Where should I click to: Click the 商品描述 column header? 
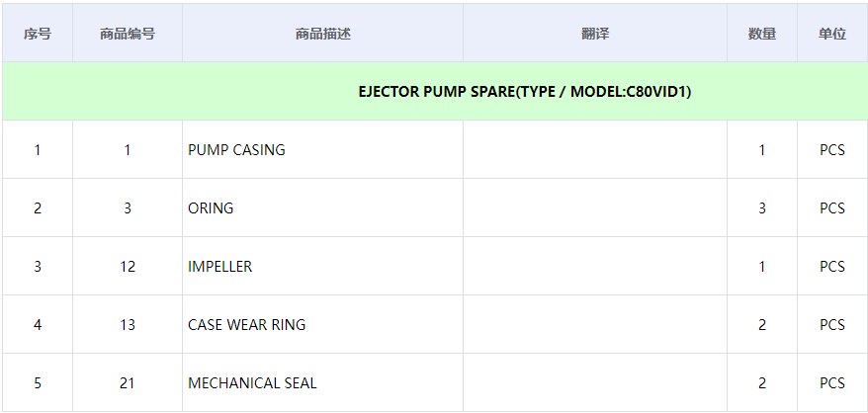coord(322,34)
